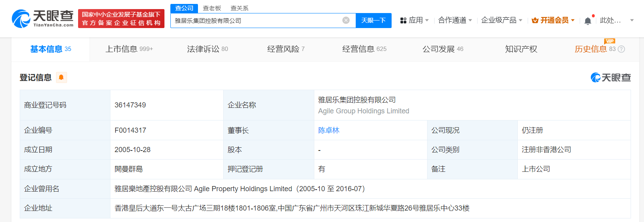This screenshot has height=222, width=644.
Task: Click the VIP crown icon by 开通会员
Action: click(535, 20)
